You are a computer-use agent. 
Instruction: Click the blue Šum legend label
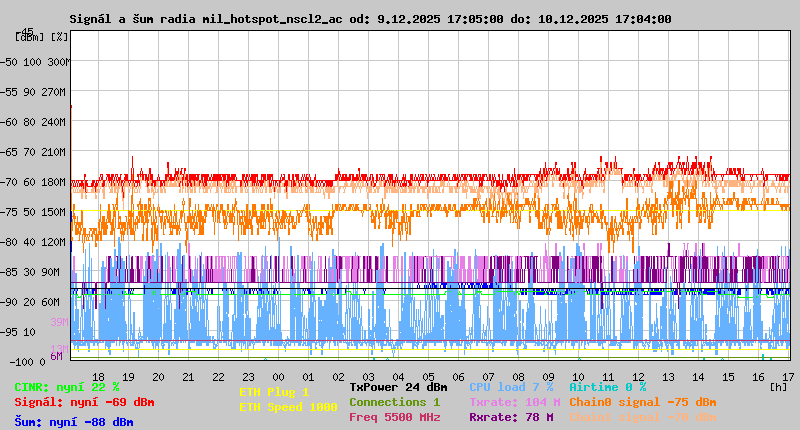(74, 422)
